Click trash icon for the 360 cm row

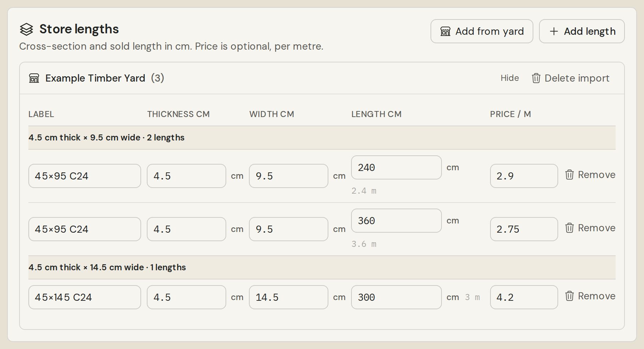(x=569, y=228)
